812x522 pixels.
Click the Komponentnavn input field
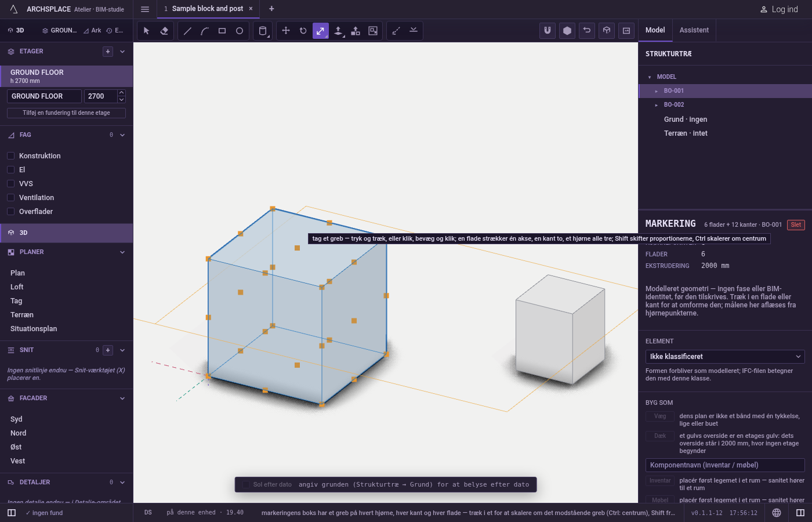pyautogui.click(x=725, y=465)
